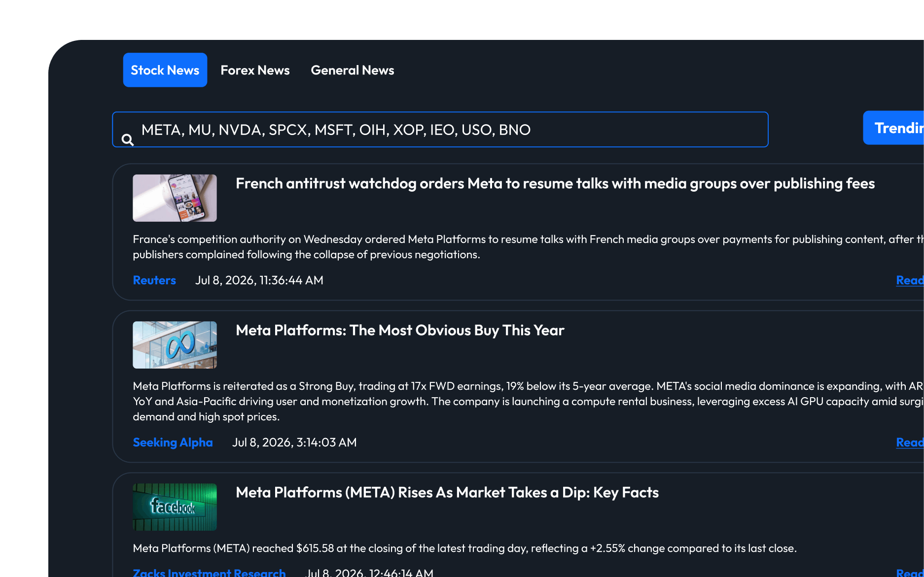Open the General News tab
Viewport: 924px width, 577px height.
click(x=353, y=70)
